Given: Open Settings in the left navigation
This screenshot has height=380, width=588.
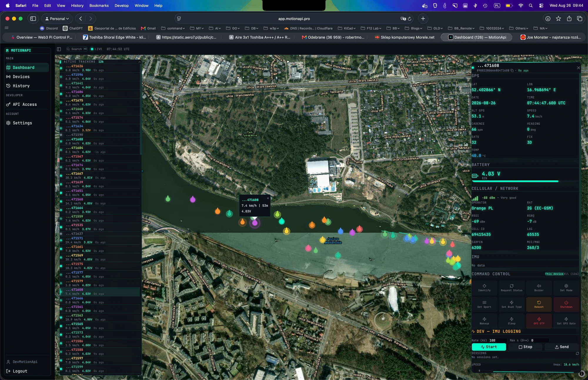Looking at the screenshot, I should 27,123.
